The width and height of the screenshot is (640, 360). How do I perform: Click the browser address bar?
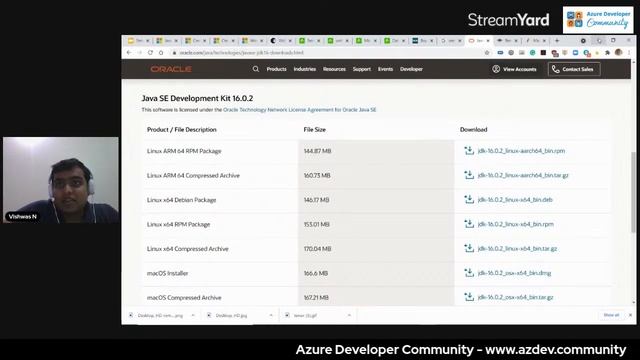(327, 53)
